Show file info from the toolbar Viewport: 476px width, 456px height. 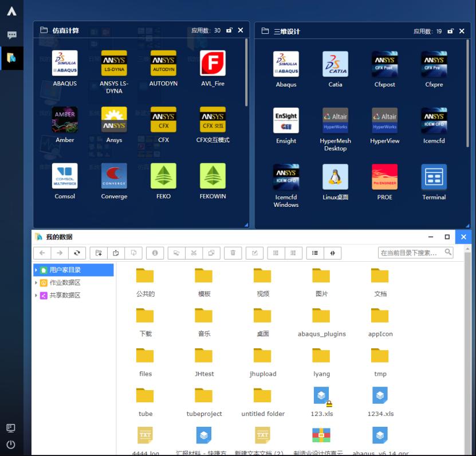155,253
